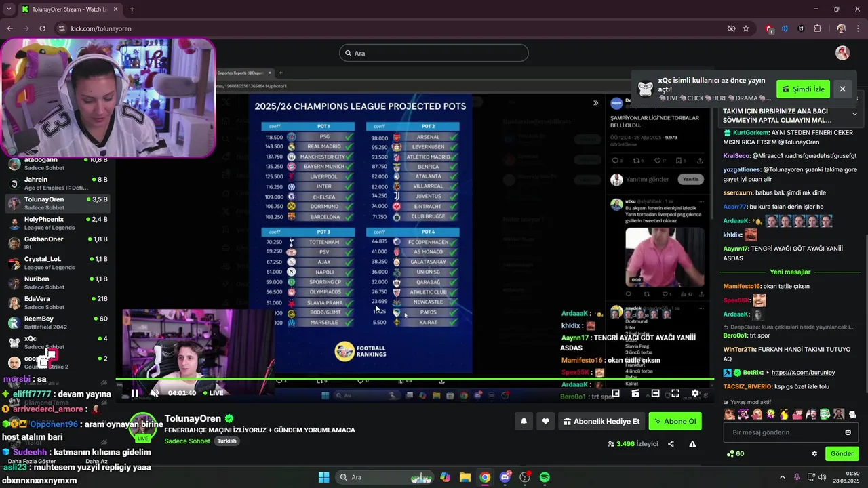Screen dimensions: 868x488
Task: Click the Daha Az sidebar link
Action: tap(97, 461)
